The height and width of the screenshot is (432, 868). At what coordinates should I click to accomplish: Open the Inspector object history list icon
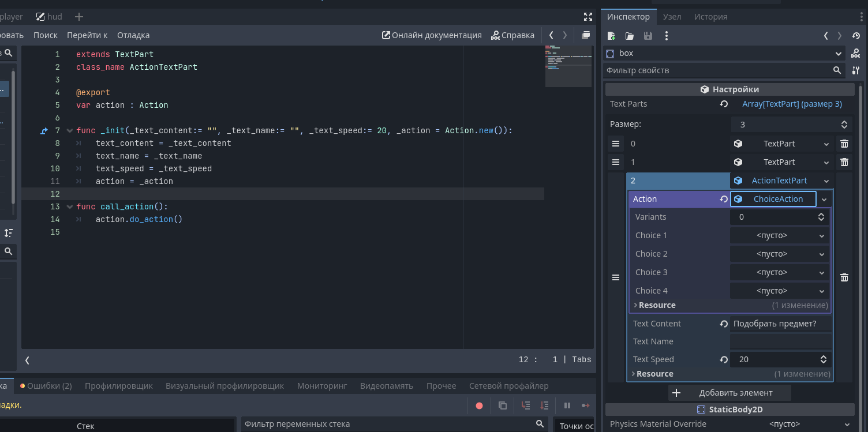click(x=856, y=36)
